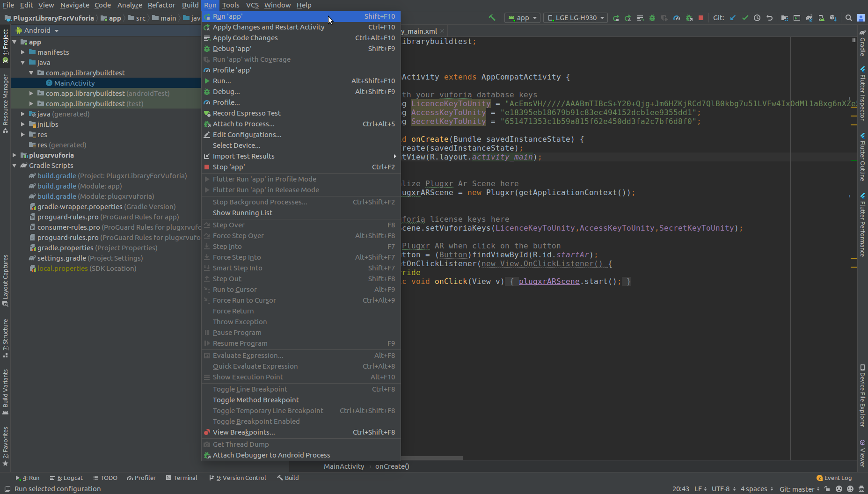Open the Android project view dropdown
This screenshot has height=494, width=868.
pyautogui.click(x=37, y=30)
